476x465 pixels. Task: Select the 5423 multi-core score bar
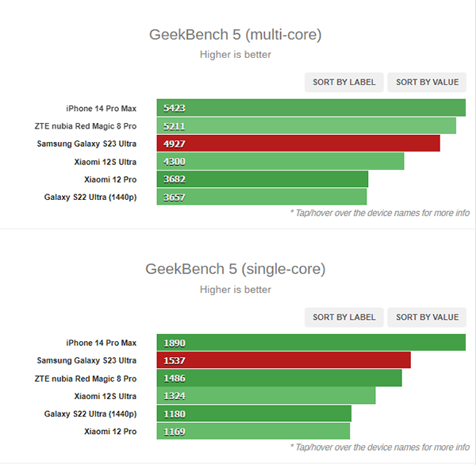tap(311, 108)
